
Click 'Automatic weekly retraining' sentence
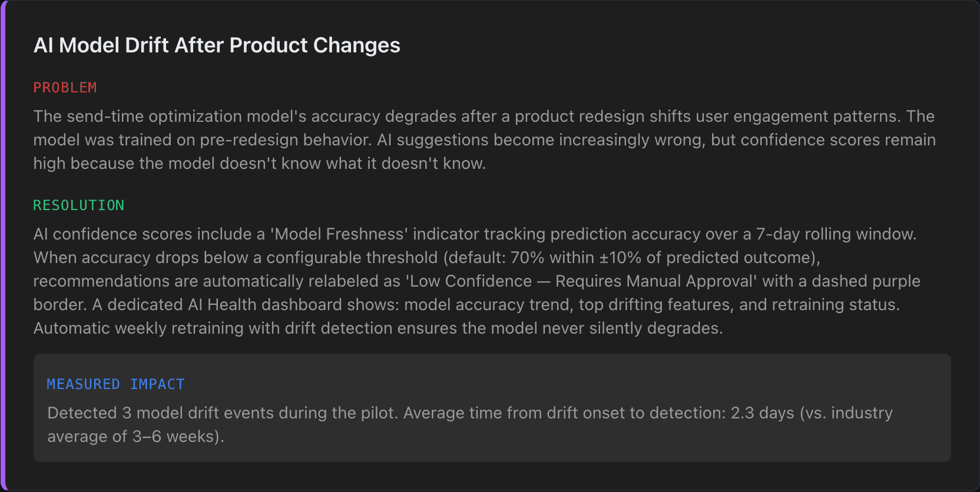378,328
